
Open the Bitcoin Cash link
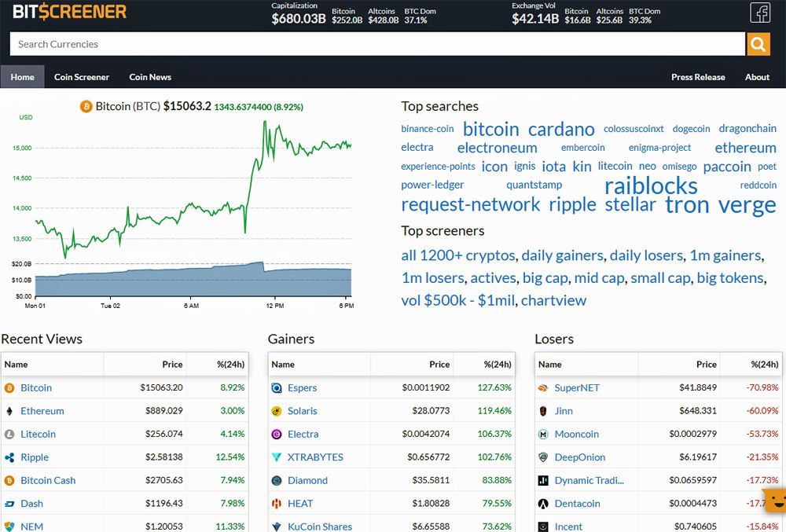point(48,480)
